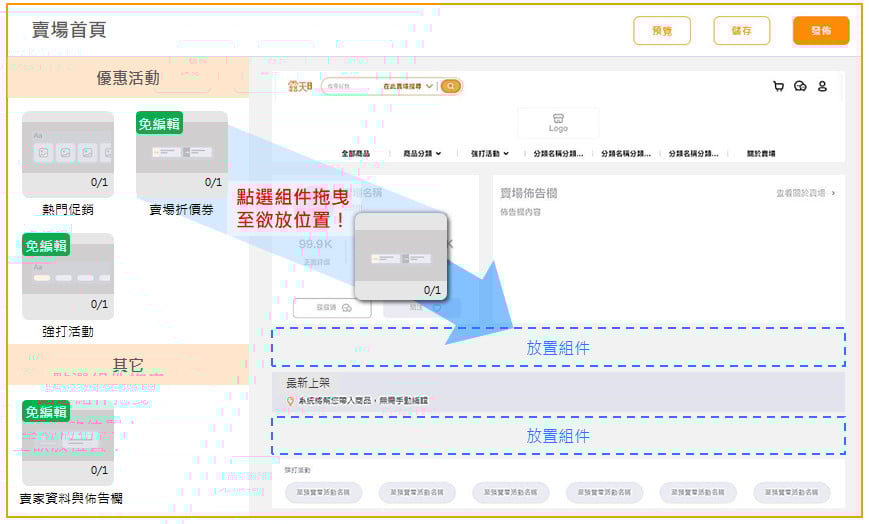Click the shopping cart icon in the preview header
The height and width of the screenshot is (524, 869).
(778, 87)
